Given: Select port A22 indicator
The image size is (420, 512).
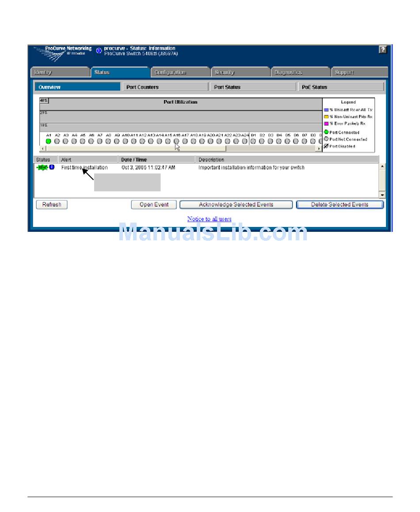Looking at the screenshot, I should click(227, 141).
